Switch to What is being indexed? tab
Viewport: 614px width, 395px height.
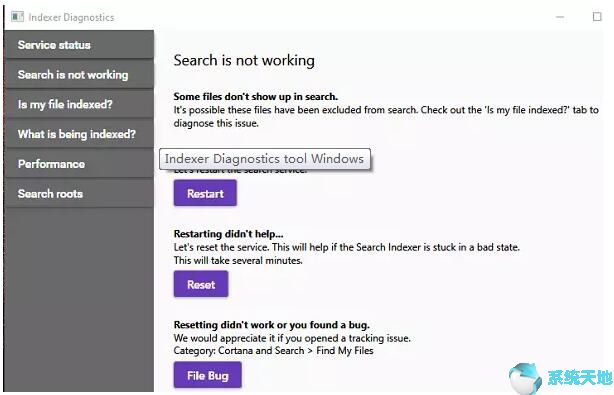(x=79, y=134)
